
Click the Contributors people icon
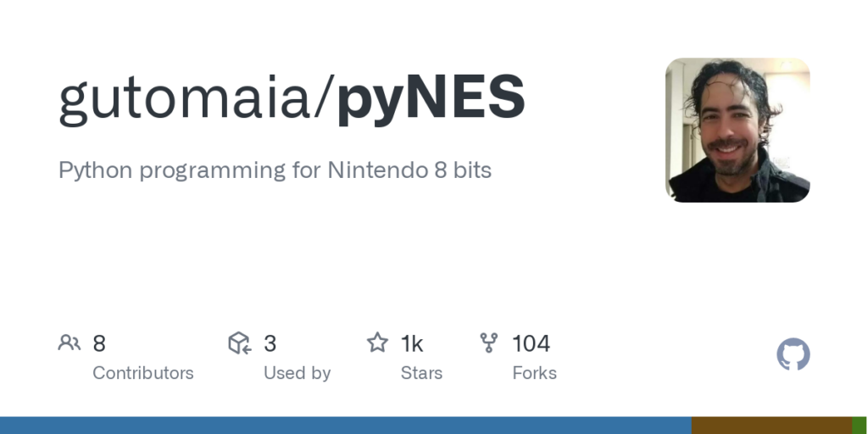pos(69,343)
